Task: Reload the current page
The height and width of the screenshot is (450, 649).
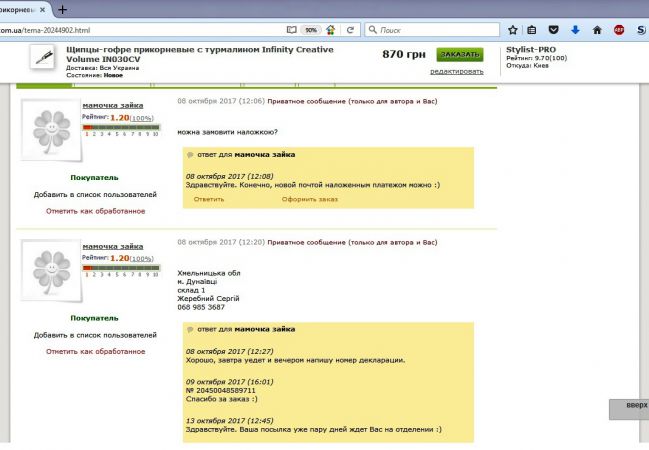Action: coord(350,30)
